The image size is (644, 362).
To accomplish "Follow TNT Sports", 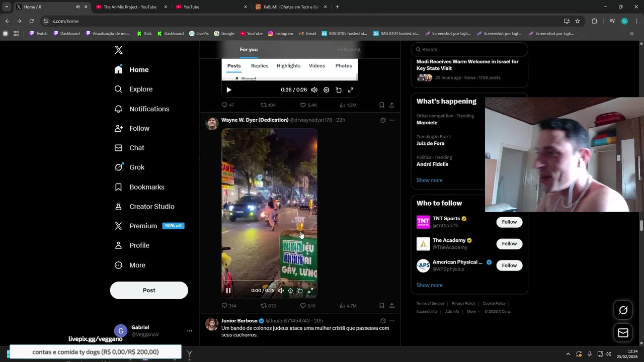I will tap(509, 222).
